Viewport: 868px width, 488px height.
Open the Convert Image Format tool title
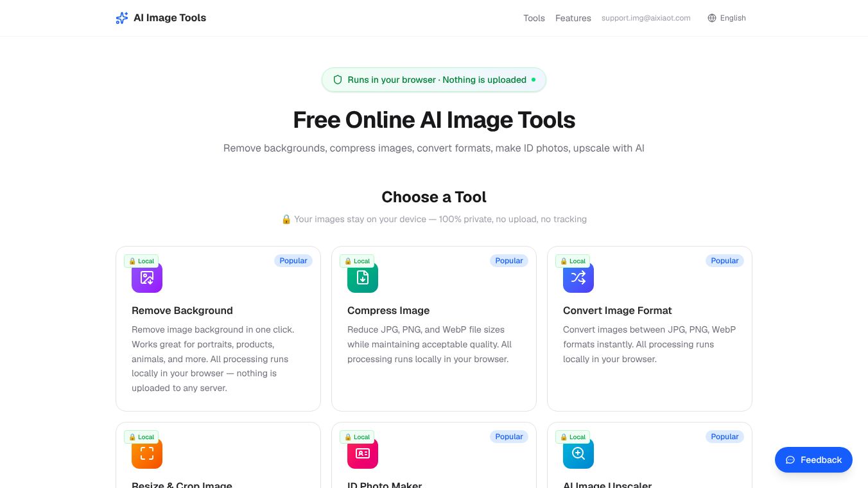click(618, 310)
